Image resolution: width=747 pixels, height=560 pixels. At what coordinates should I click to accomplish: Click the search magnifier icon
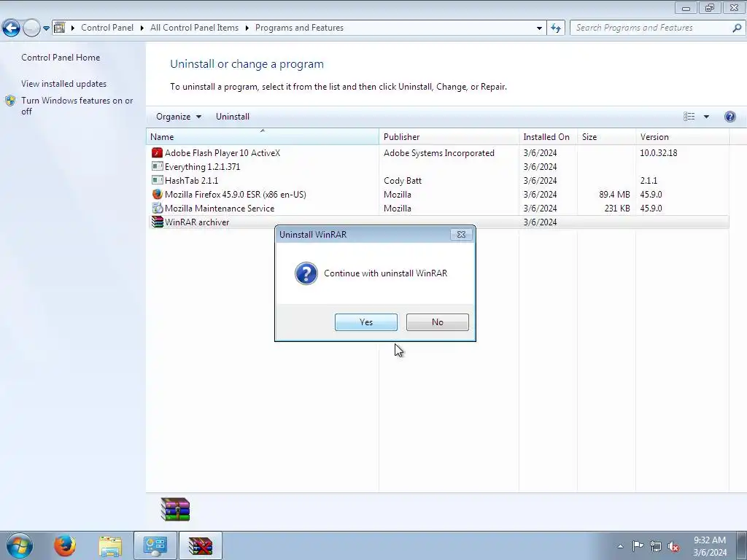tap(737, 28)
